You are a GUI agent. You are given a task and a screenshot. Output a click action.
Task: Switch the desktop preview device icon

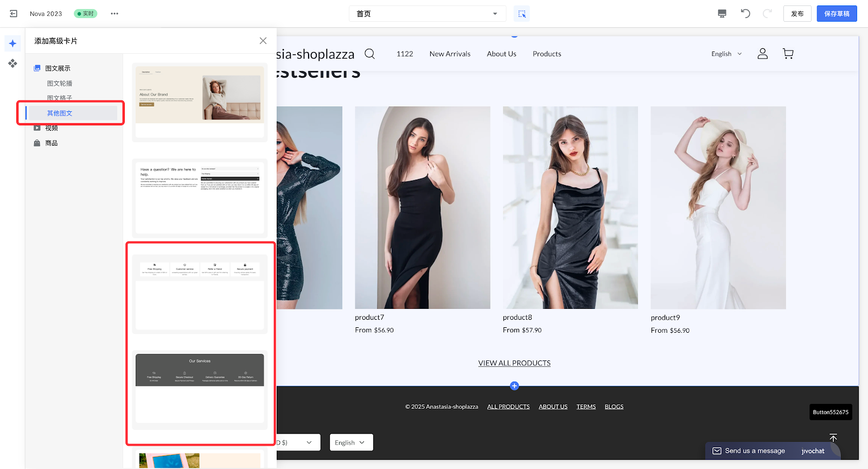click(722, 14)
